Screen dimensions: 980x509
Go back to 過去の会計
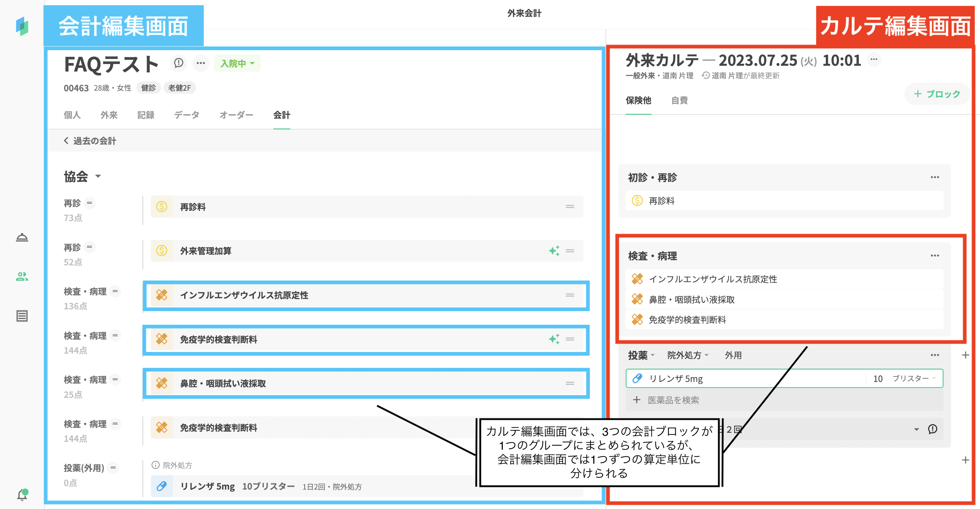(x=90, y=141)
